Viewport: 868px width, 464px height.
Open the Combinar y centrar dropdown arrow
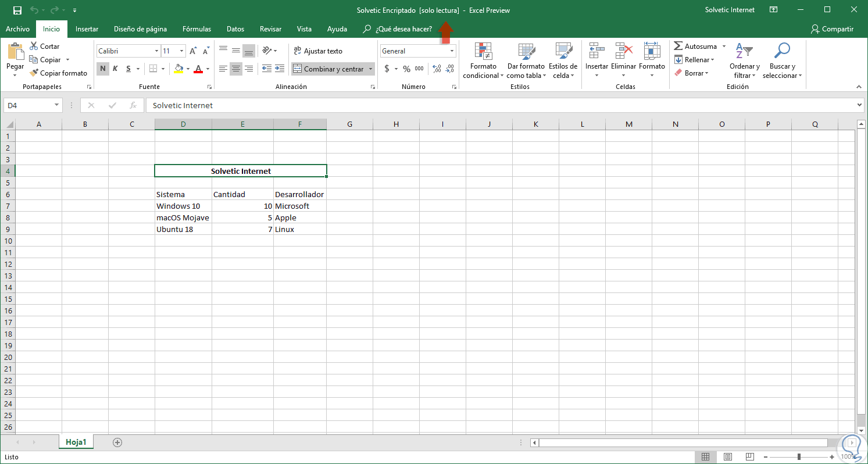(370, 69)
